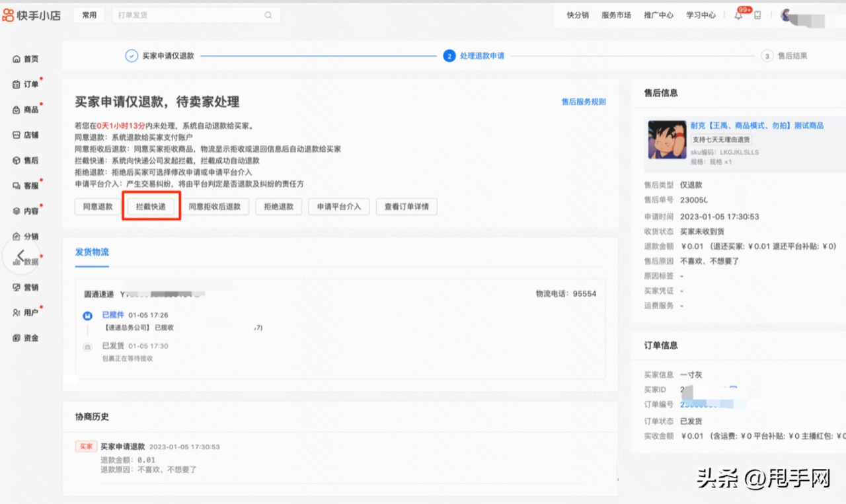Open the 推广中心 promotion center menu

click(x=658, y=15)
